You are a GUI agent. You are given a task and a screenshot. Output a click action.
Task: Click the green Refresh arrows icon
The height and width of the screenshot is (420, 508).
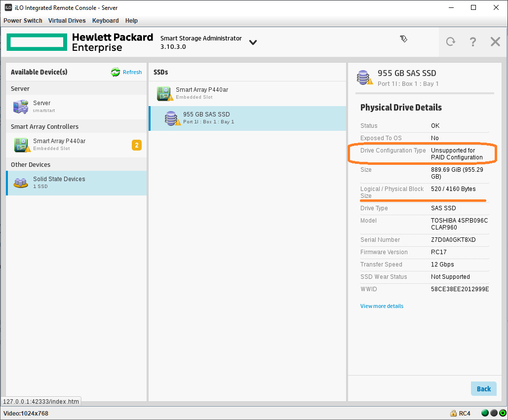point(116,72)
